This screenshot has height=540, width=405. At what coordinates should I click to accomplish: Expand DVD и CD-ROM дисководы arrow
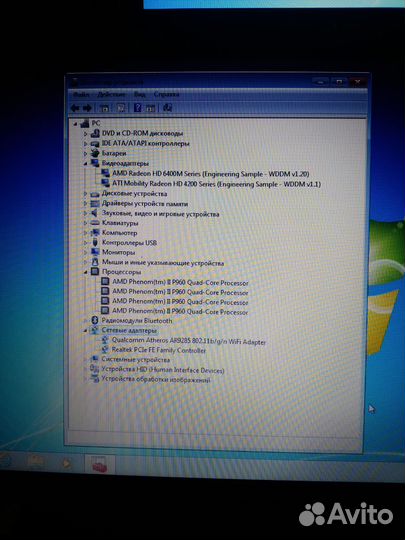[86, 133]
